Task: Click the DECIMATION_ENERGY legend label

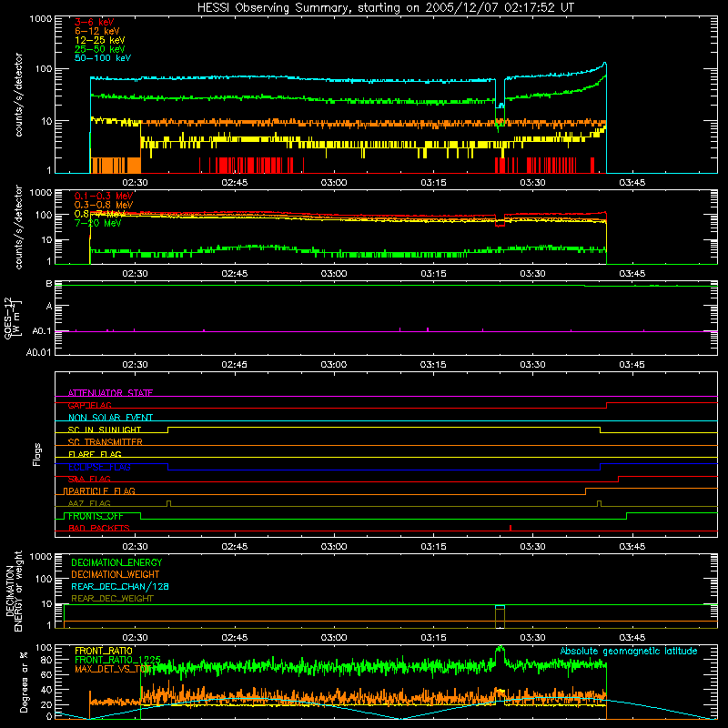Action: coord(116,562)
